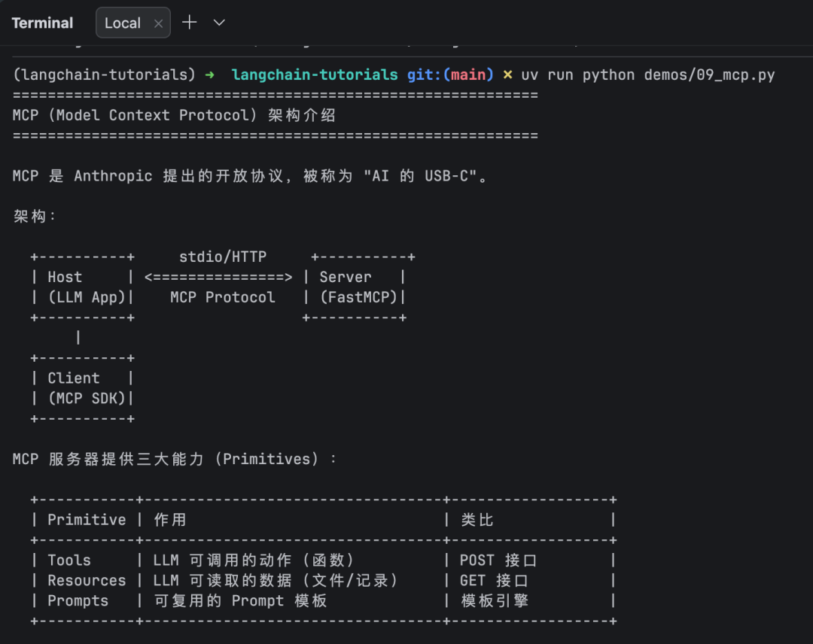813x644 pixels.
Task: Click the green arrow prompt symbol
Action: click(209, 75)
